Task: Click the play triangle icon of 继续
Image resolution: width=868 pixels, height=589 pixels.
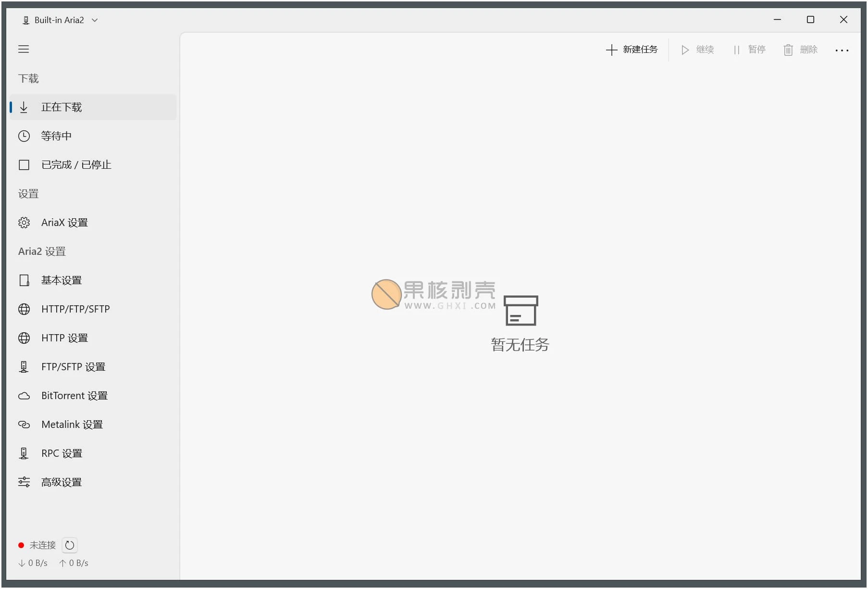Action: 685,50
